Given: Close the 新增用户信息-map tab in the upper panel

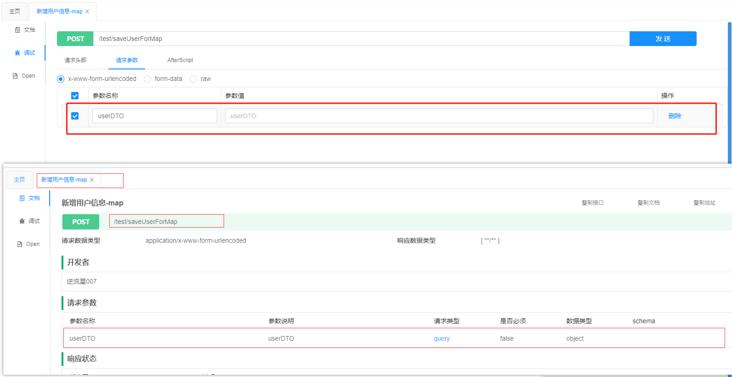Looking at the screenshot, I should point(87,11).
